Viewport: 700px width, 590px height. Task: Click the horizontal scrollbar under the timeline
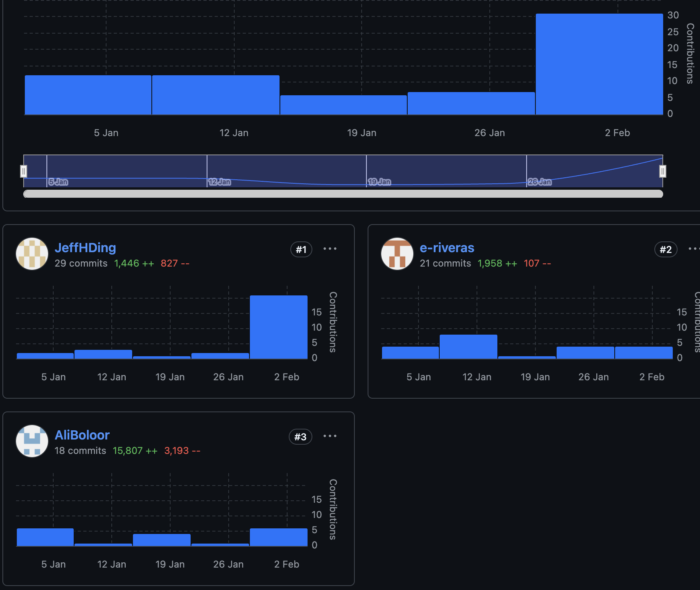(x=343, y=194)
